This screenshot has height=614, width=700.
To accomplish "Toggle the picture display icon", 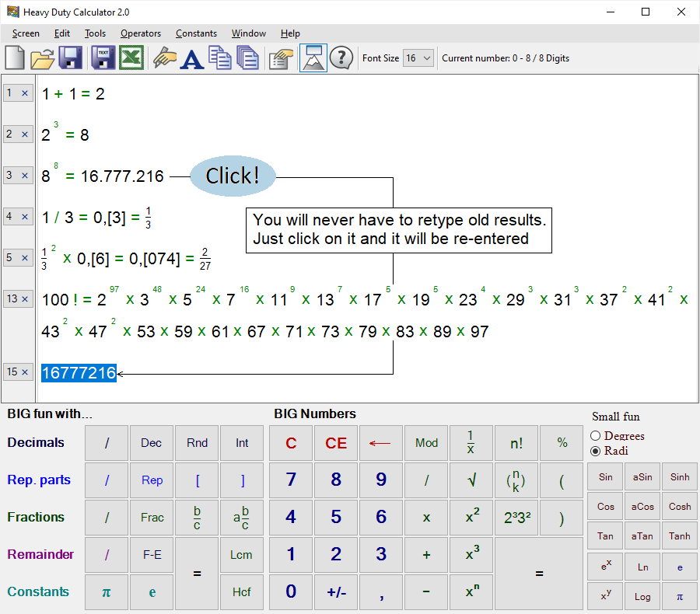I will (x=313, y=58).
